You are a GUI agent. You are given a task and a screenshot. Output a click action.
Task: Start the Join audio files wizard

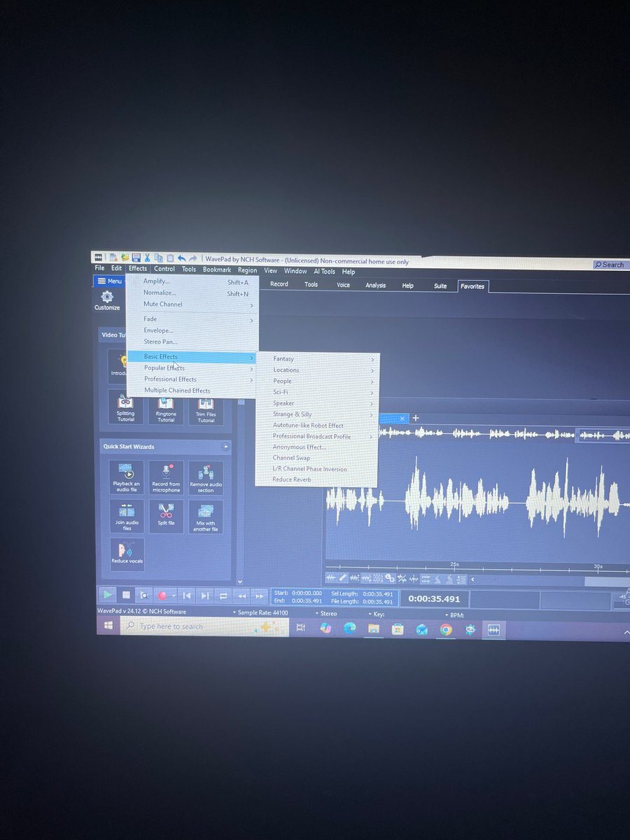tap(127, 516)
